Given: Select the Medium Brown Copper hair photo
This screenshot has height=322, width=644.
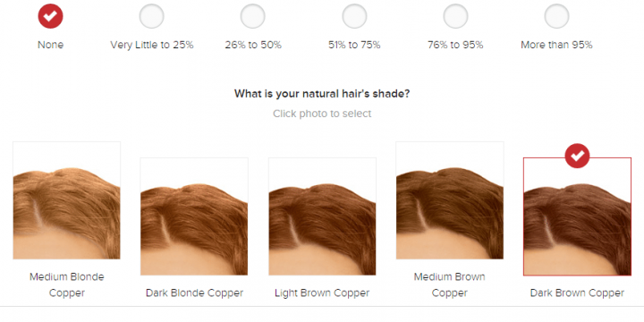Looking at the screenshot, I should tap(450, 200).
